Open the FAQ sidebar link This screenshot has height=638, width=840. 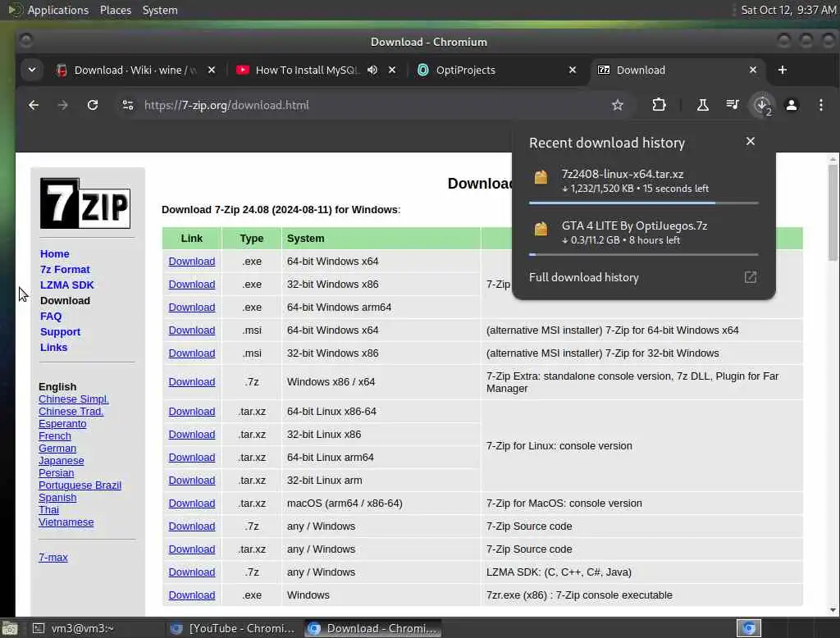click(51, 316)
